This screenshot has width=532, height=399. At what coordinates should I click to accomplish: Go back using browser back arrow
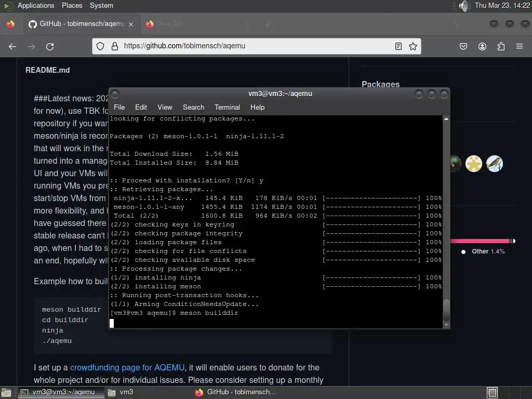pos(12,46)
